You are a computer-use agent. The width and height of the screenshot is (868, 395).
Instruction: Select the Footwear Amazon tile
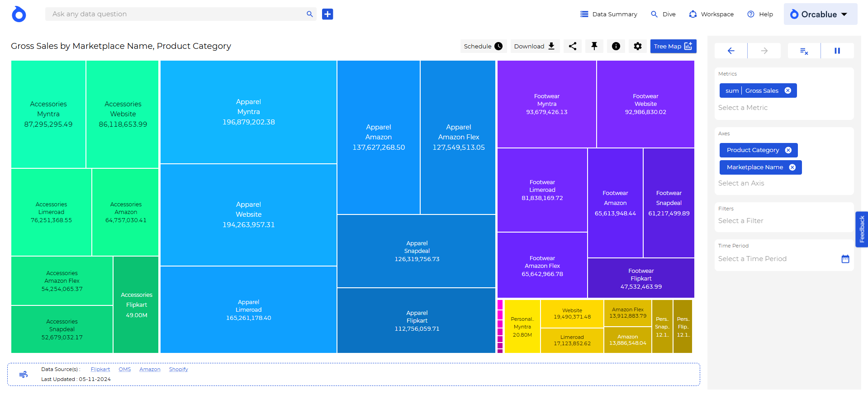615,203
